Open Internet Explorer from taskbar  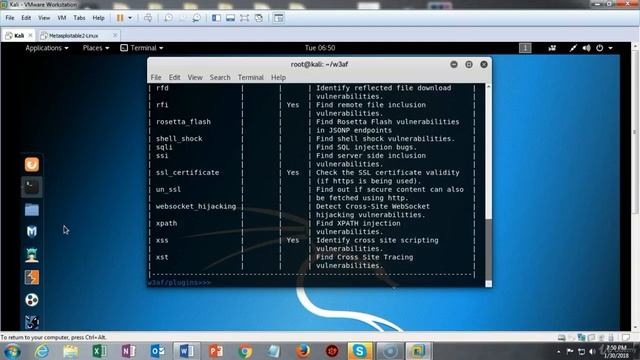(x=41, y=351)
